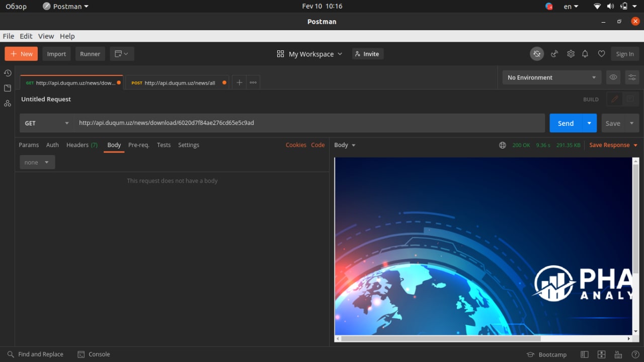Image resolution: width=644 pixels, height=362 pixels.
Task: Open the Tests tab
Action: 164,145
